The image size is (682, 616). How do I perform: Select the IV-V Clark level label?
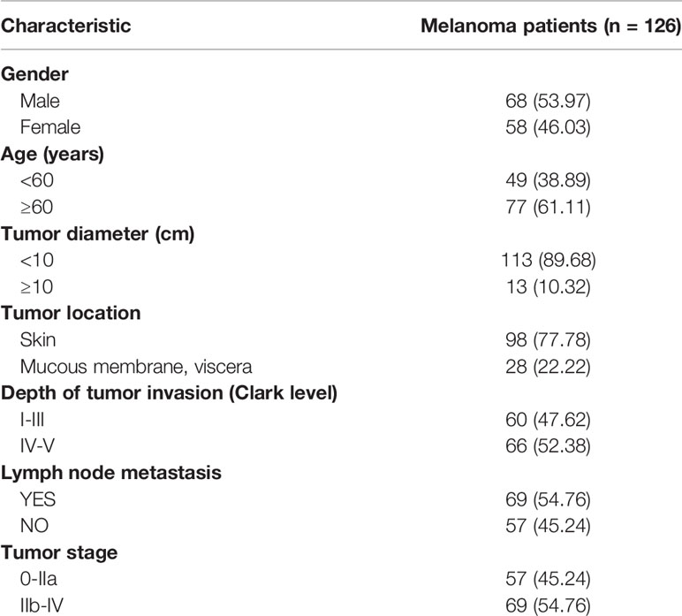(37, 446)
